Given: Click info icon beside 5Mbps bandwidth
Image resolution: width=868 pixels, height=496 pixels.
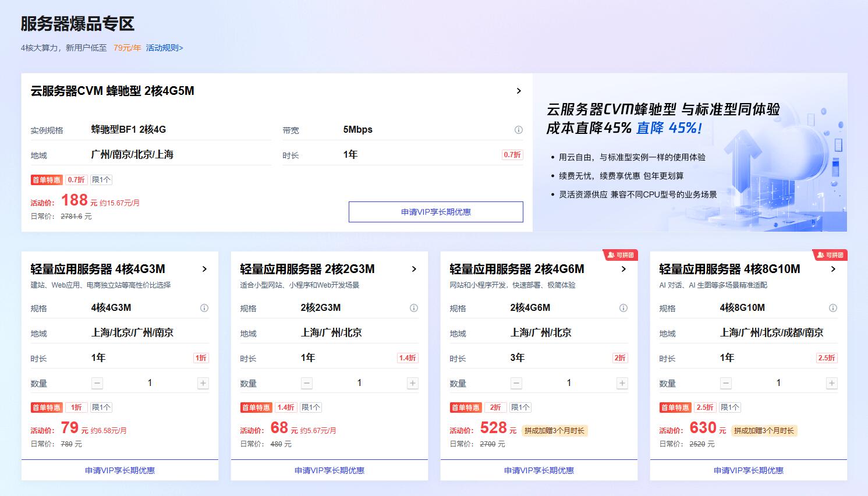Looking at the screenshot, I should [x=518, y=130].
